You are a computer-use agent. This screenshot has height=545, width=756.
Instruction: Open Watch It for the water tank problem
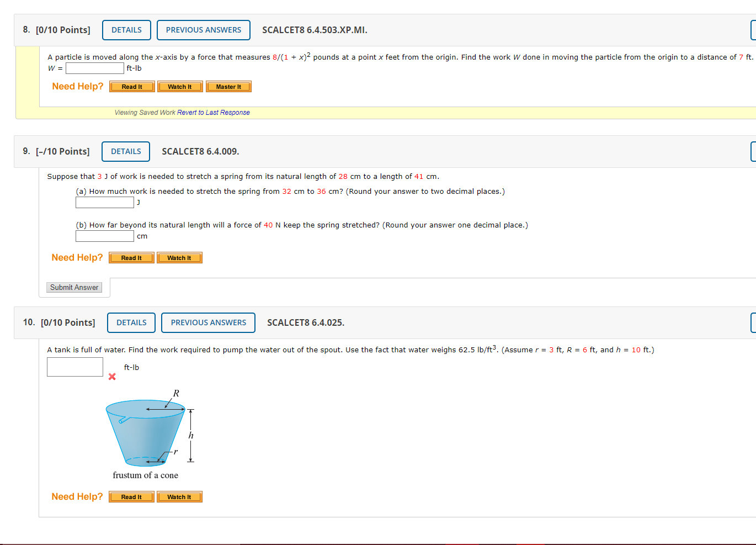click(x=179, y=496)
